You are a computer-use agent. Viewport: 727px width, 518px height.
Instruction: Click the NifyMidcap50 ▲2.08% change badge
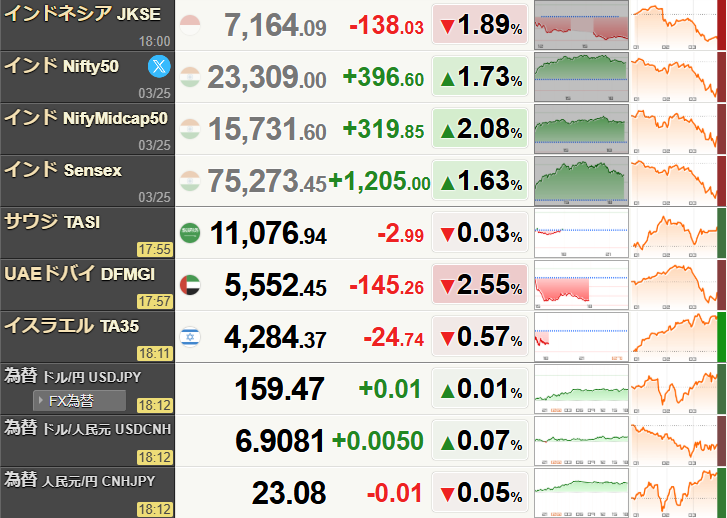point(480,128)
